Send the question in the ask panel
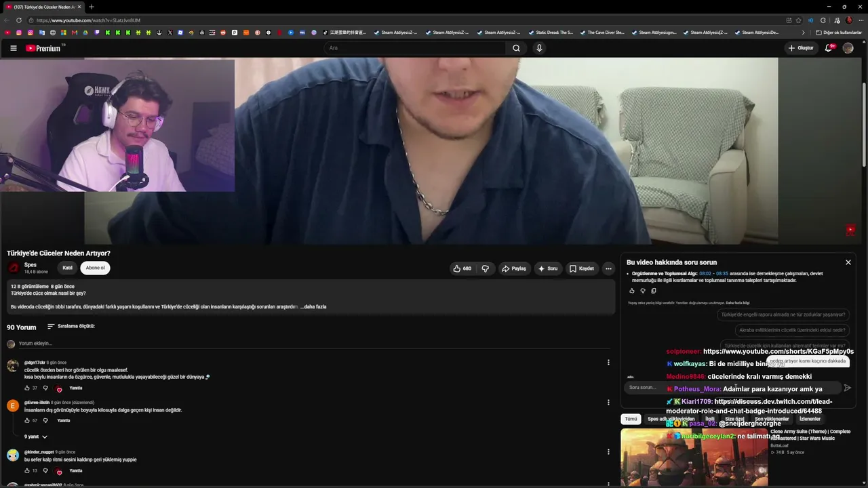This screenshot has width=868, height=488. tap(847, 388)
